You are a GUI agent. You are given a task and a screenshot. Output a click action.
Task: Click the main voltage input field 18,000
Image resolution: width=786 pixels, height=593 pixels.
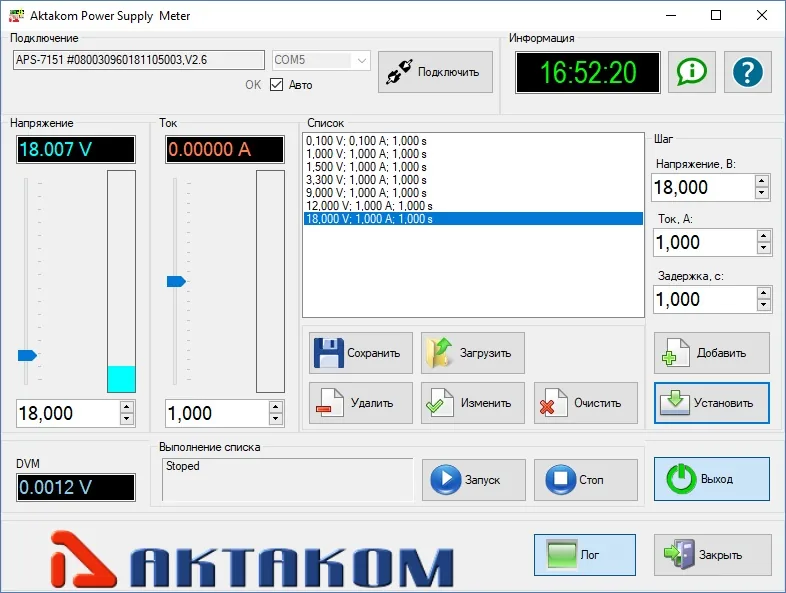(x=68, y=414)
